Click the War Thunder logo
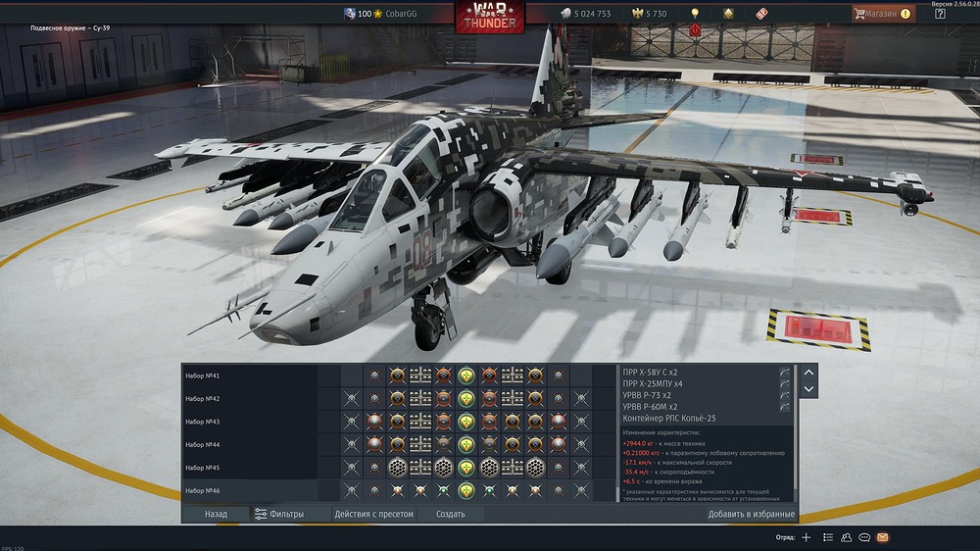This screenshot has width=980, height=551. click(490, 17)
